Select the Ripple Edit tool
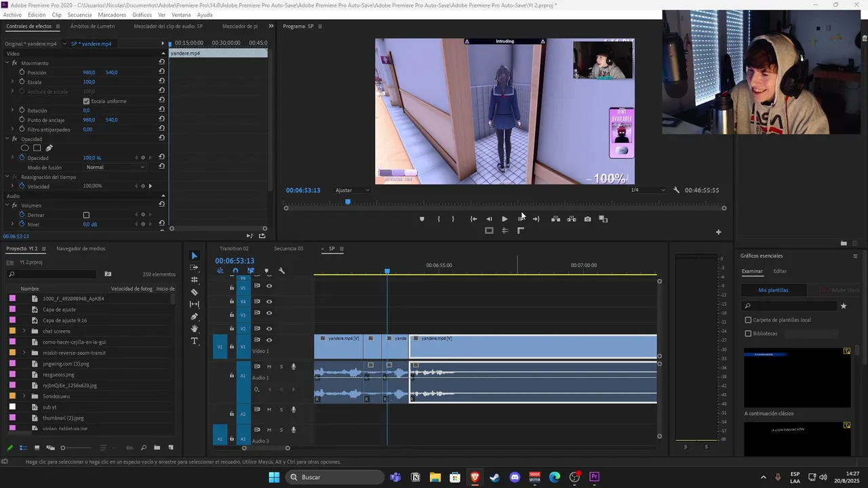The image size is (868, 488). point(195,279)
